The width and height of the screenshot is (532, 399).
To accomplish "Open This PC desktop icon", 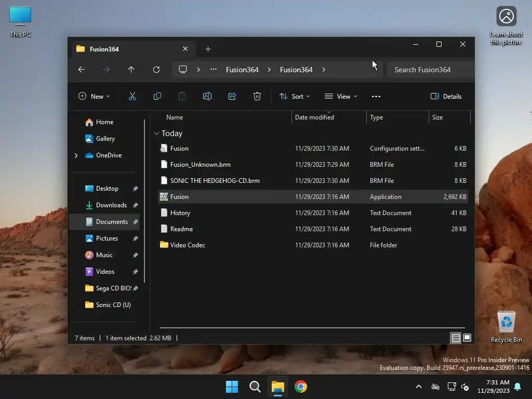I will [20, 22].
